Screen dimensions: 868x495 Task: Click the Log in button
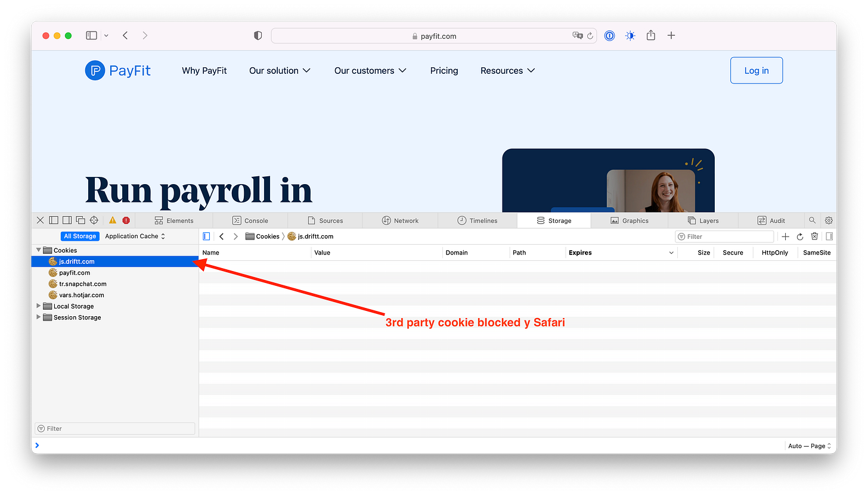coord(757,70)
